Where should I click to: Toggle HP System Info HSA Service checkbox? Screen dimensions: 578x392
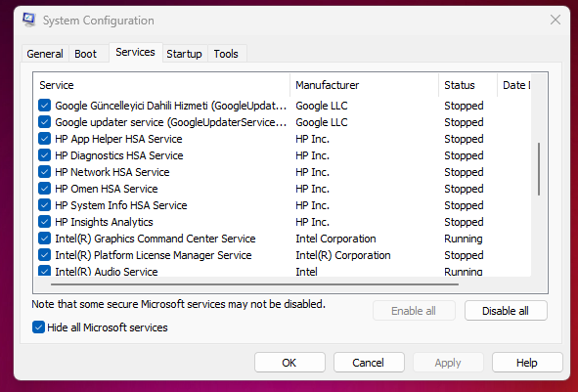pos(45,205)
